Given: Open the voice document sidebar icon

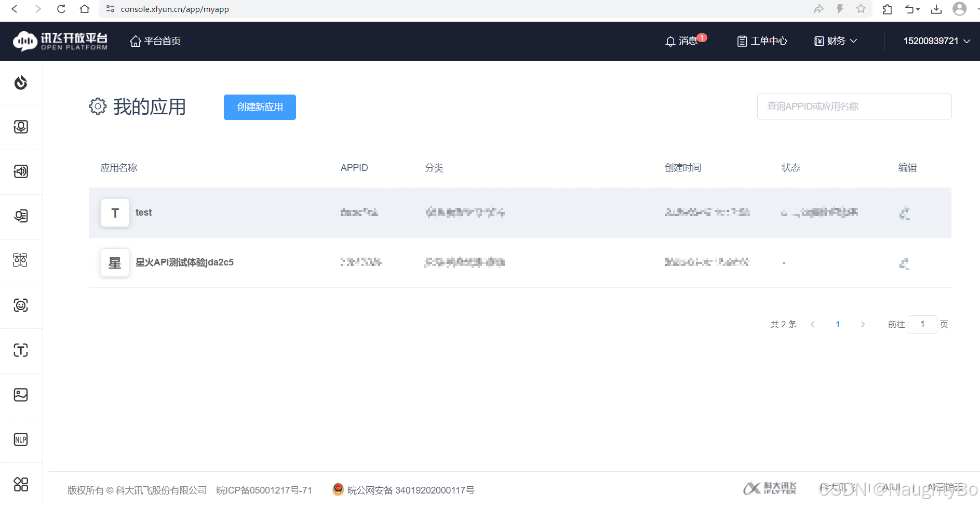Looking at the screenshot, I should pos(21,216).
